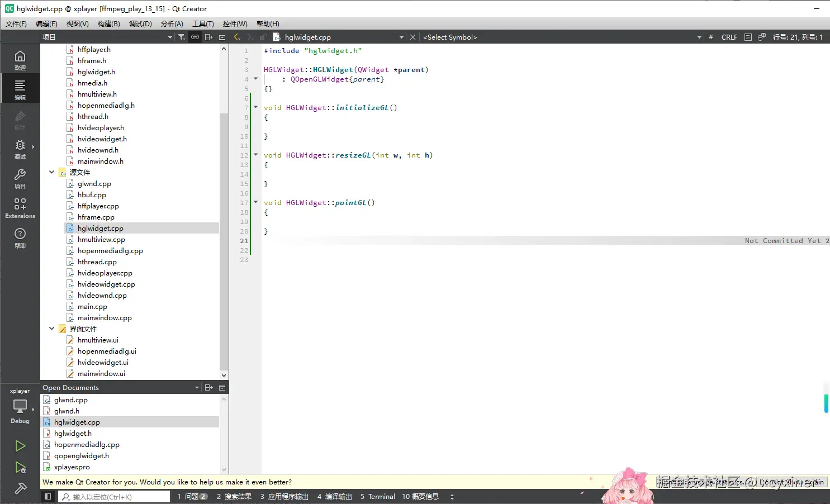This screenshot has width=830, height=504.
Task: Toggle the file lock icon in editor toolbar
Action: pos(263,37)
